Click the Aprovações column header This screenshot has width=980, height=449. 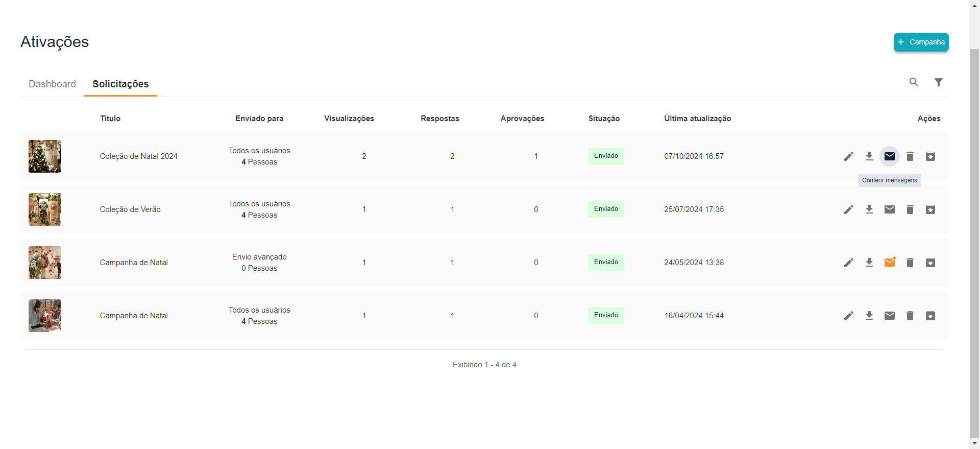click(522, 119)
